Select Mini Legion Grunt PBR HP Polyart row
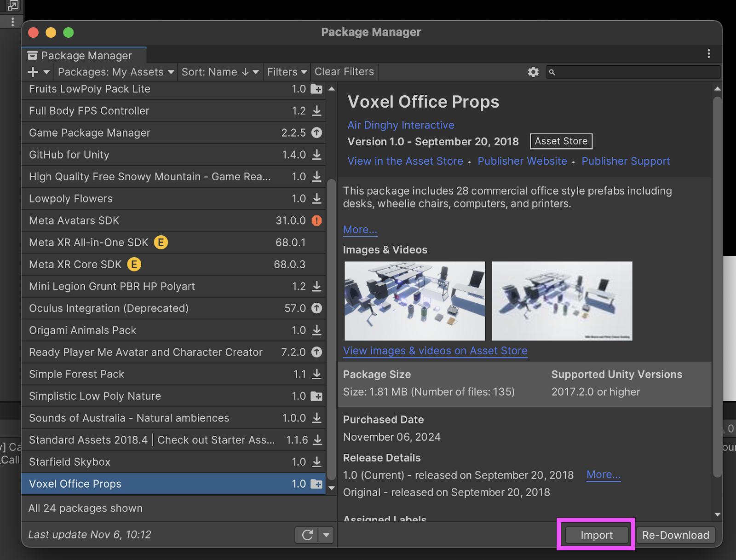Image resolution: width=736 pixels, height=560 pixels. click(x=174, y=286)
